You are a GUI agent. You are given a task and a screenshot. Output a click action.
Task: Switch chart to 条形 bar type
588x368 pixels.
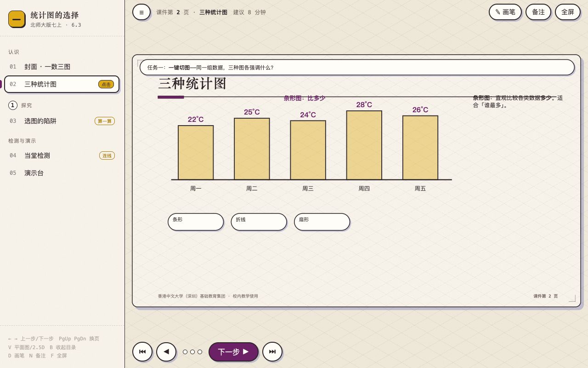tap(196, 222)
